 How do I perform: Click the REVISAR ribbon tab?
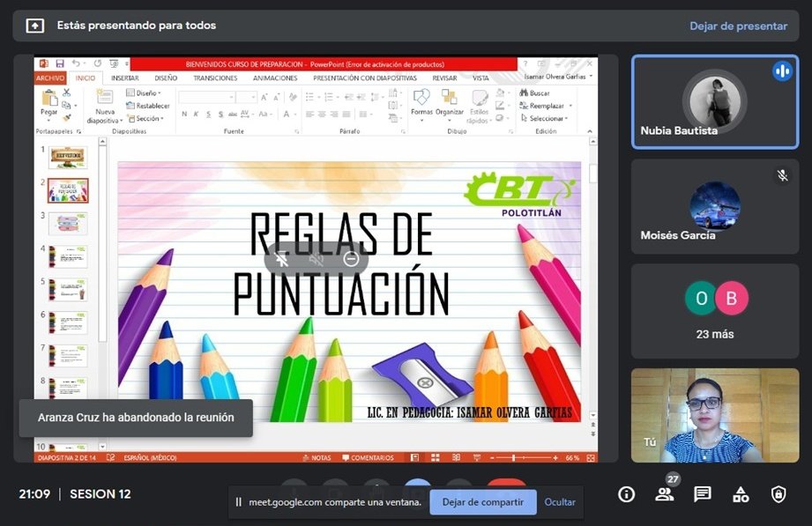445,78
